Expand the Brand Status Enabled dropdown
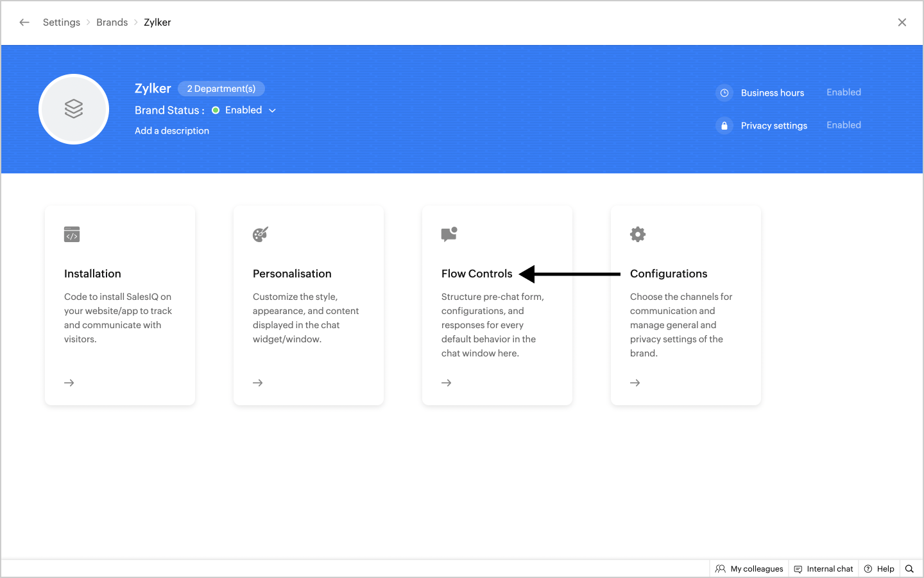Image resolution: width=924 pixels, height=578 pixels. pos(250,110)
